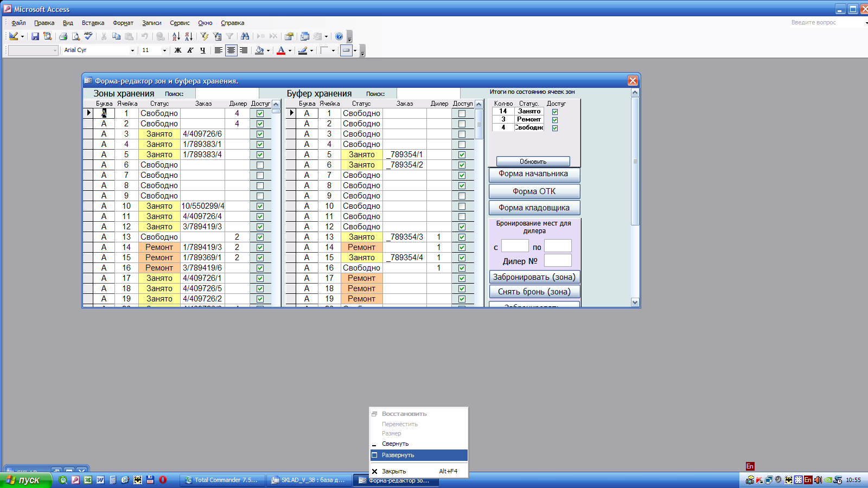Image resolution: width=868 pixels, height=488 pixels.
Task: Click the Обновить button
Action: pyautogui.click(x=533, y=162)
